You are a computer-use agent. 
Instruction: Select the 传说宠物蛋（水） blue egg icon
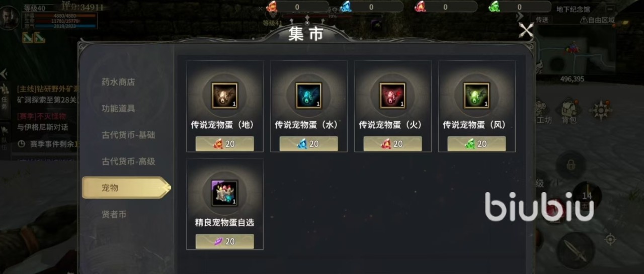pyautogui.click(x=308, y=95)
